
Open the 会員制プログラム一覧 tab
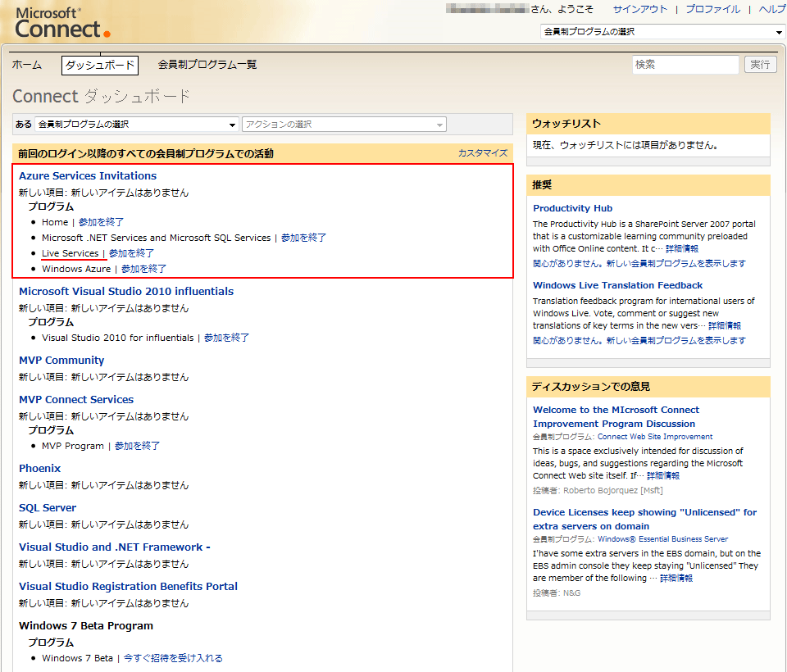click(x=207, y=65)
